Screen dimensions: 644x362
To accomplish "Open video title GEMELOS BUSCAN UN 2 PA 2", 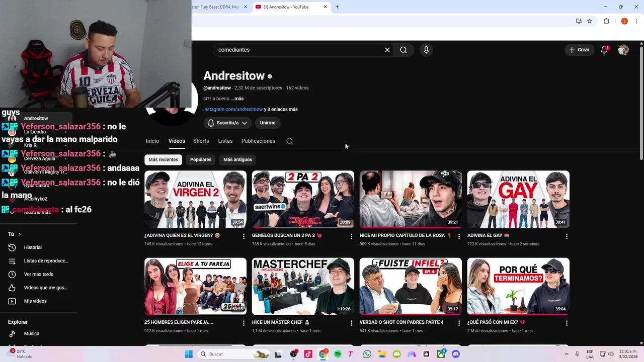I will [287, 235].
